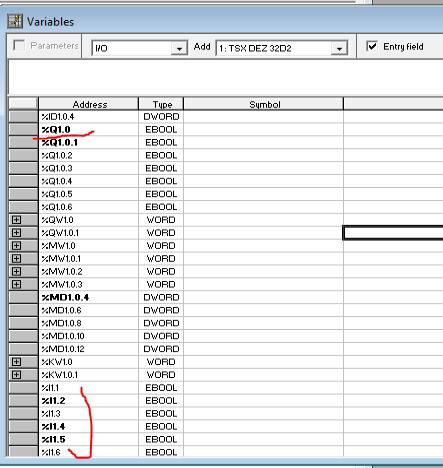The image size is (443, 468).
Task: Select the %Q1.0 address cell
Action: [x=89, y=129]
